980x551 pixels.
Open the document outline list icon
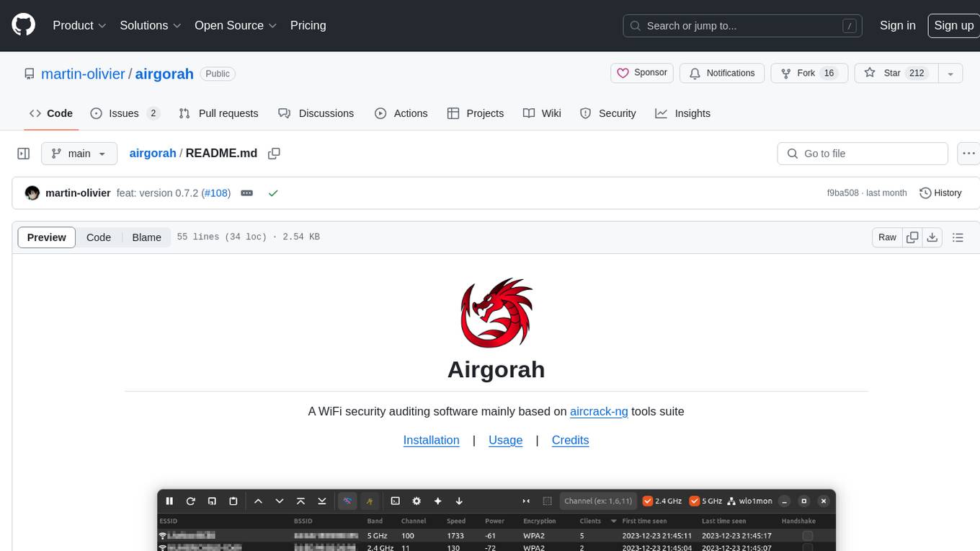click(958, 237)
